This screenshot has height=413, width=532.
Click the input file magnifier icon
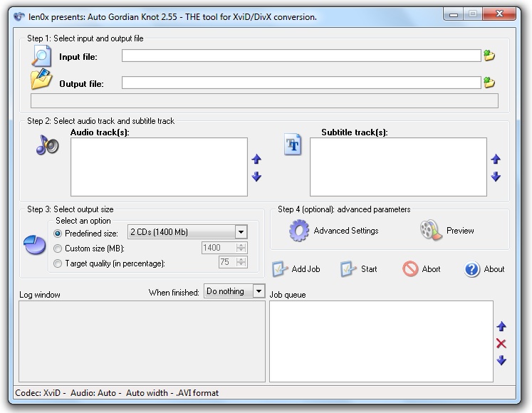click(41, 56)
